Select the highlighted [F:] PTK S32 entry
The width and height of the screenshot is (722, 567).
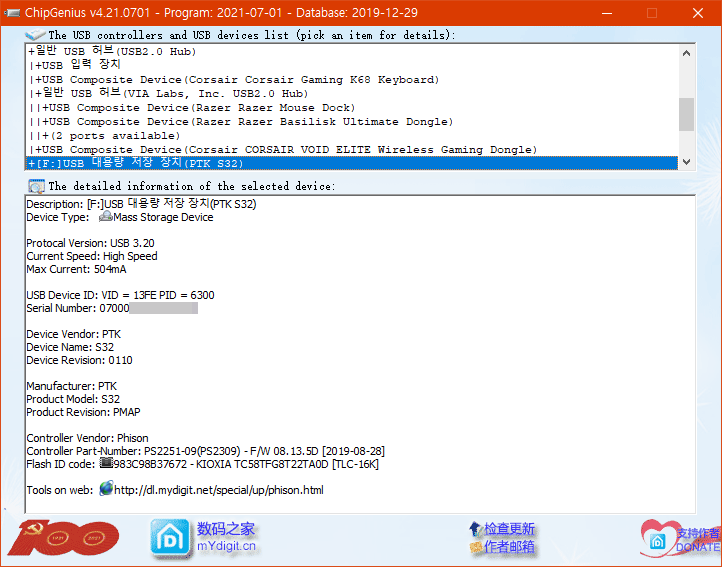pos(352,163)
